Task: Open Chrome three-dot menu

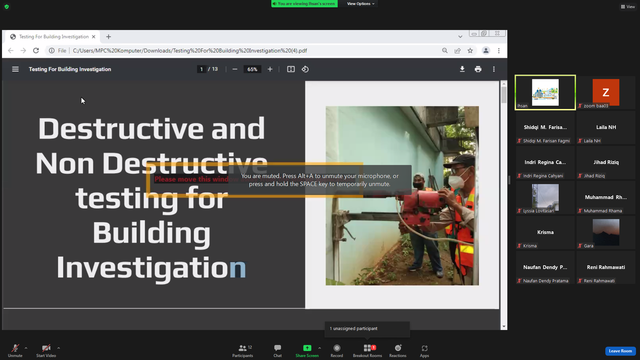Action: point(499,51)
